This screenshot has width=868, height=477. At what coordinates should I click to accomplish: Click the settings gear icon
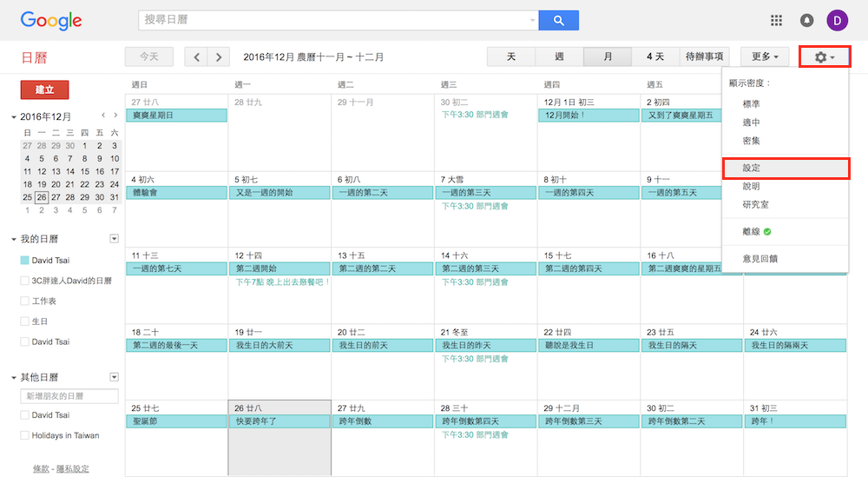pos(824,57)
